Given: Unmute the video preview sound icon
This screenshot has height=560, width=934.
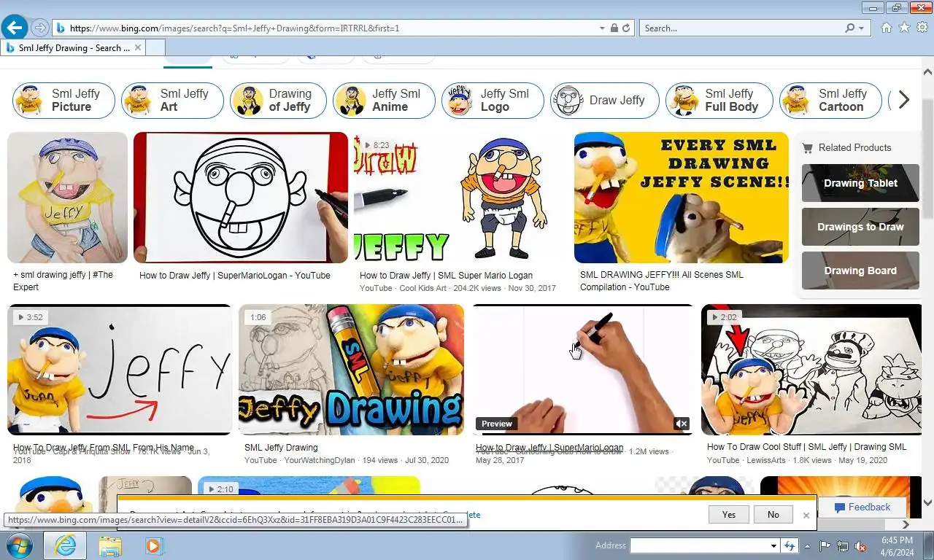Looking at the screenshot, I should click(681, 424).
